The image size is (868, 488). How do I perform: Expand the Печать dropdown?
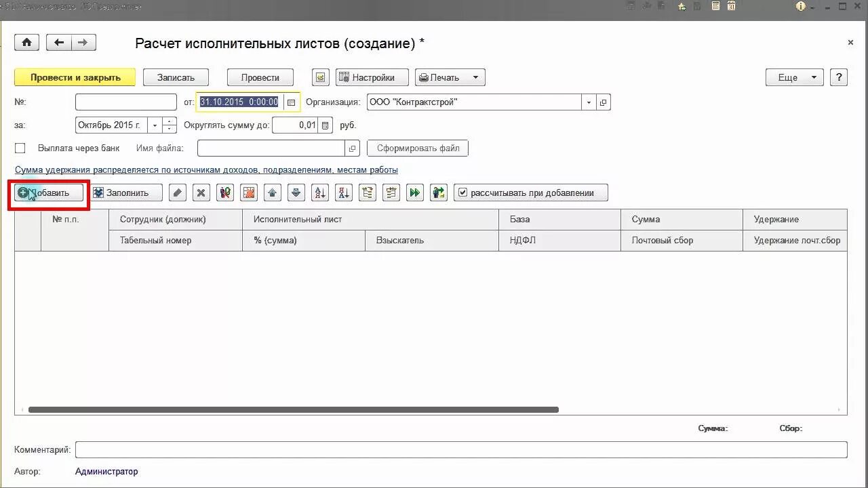click(475, 77)
